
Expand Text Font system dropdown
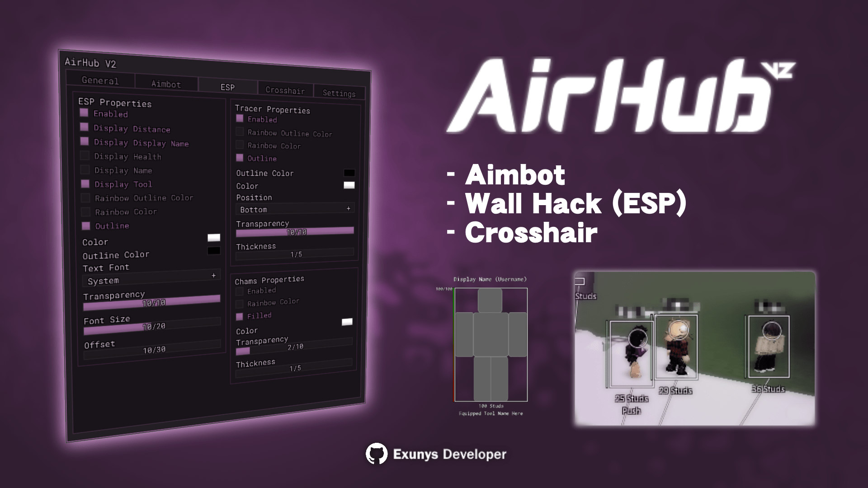tap(213, 276)
